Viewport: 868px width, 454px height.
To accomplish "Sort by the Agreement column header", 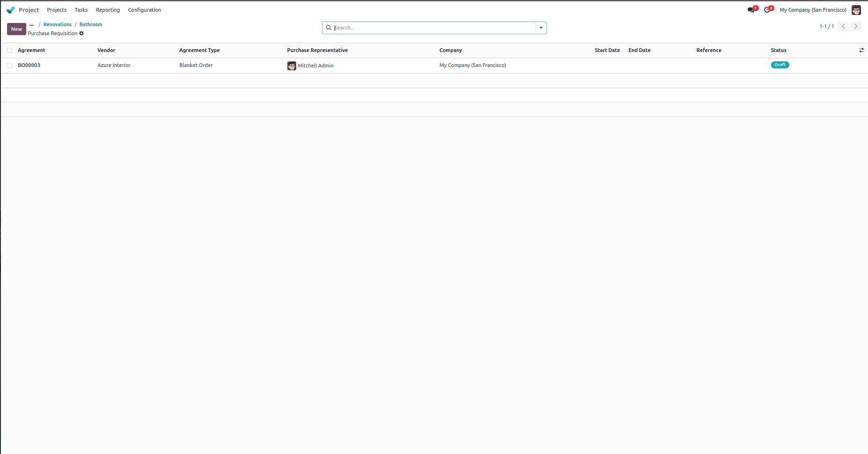I will click(x=31, y=50).
